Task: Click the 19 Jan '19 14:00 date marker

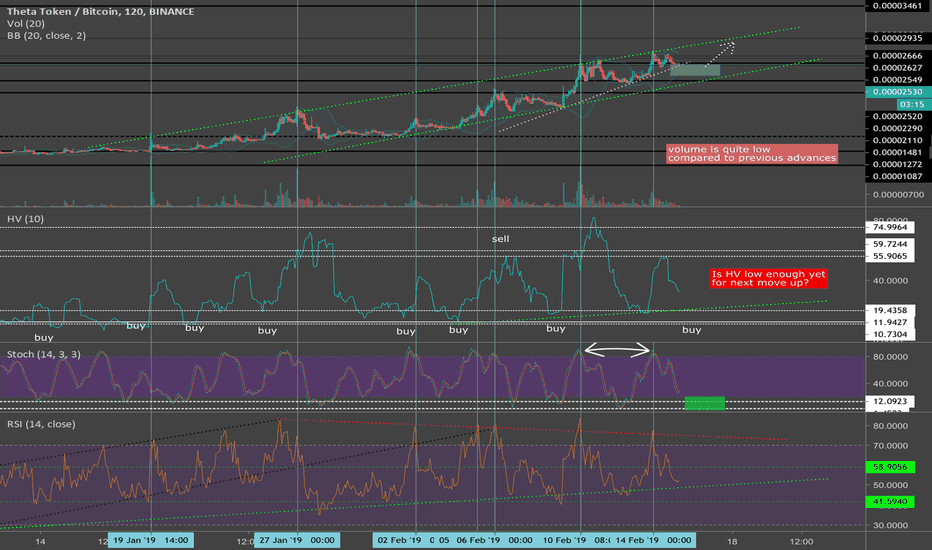Action: [151, 540]
